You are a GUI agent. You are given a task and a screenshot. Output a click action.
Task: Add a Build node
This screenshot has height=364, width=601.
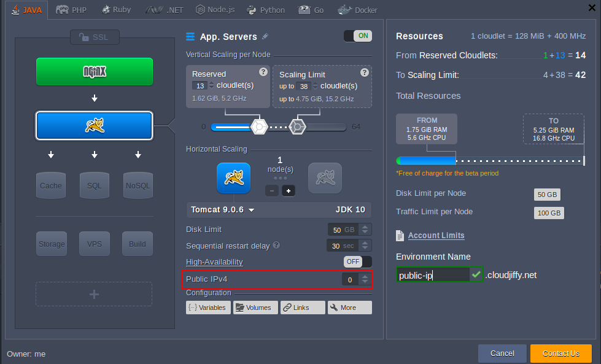(138, 244)
